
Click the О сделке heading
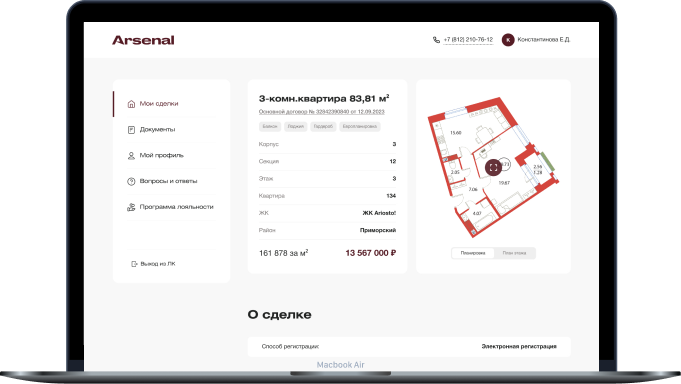[x=279, y=314]
